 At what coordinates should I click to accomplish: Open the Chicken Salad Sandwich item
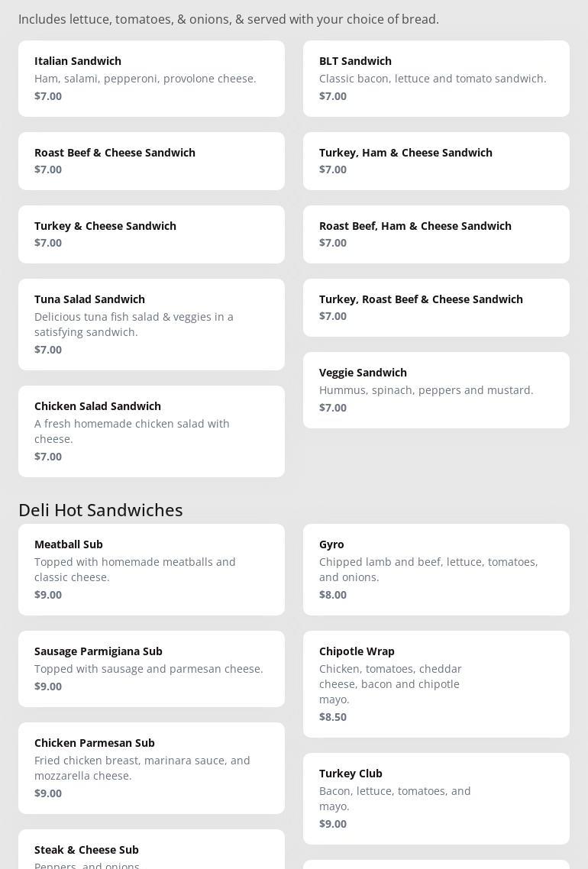(x=151, y=431)
